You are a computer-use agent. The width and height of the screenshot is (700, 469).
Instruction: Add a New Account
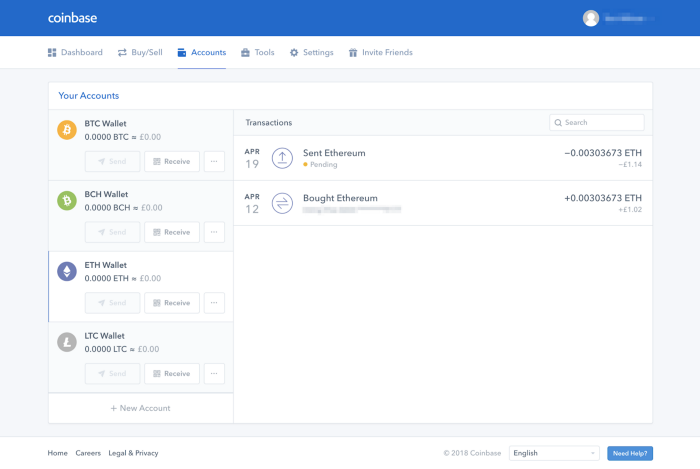click(141, 408)
